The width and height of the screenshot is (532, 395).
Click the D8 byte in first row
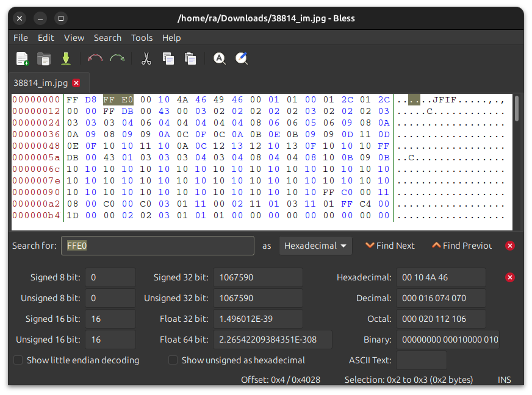pyautogui.click(x=90, y=100)
